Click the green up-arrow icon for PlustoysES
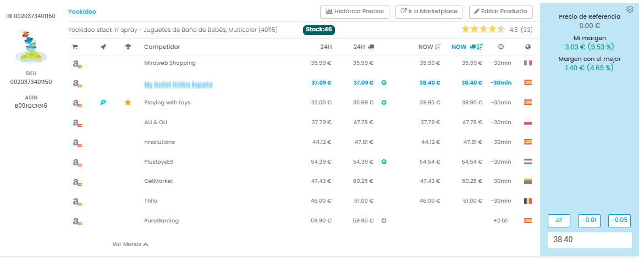The height and width of the screenshot is (262, 644). (384, 162)
